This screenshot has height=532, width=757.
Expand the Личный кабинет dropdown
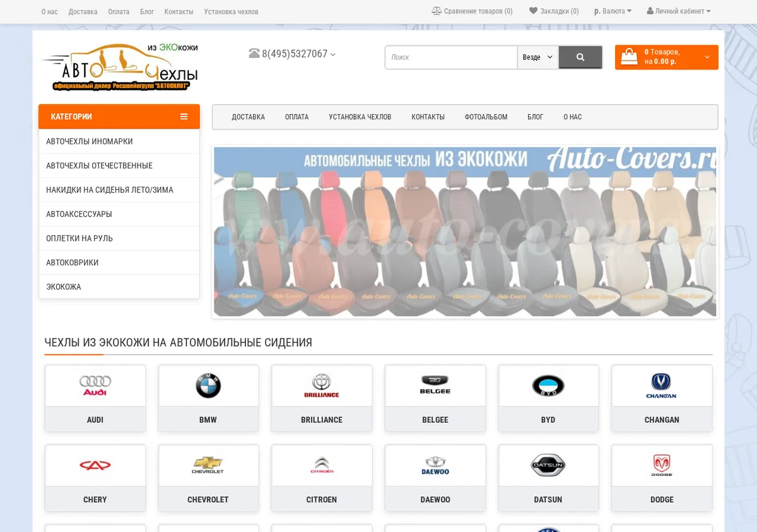coord(679,11)
